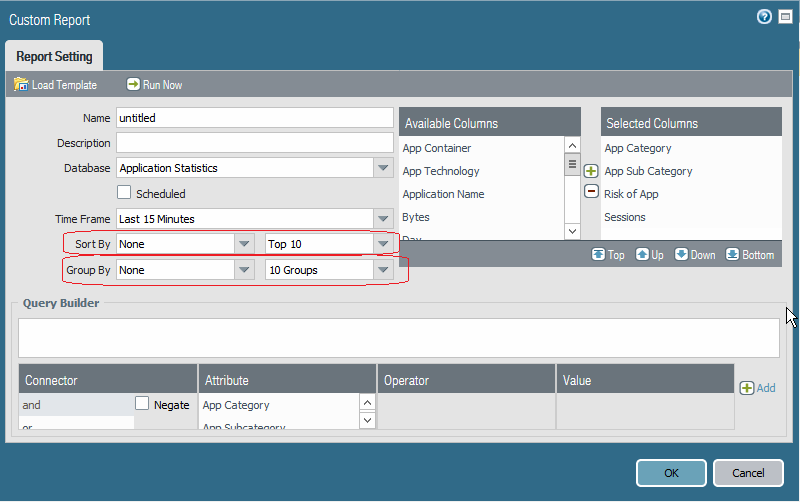Click the Load Template icon
Image resolution: width=800 pixels, height=504 pixels.
pyautogui.click(x=21, y=85)
